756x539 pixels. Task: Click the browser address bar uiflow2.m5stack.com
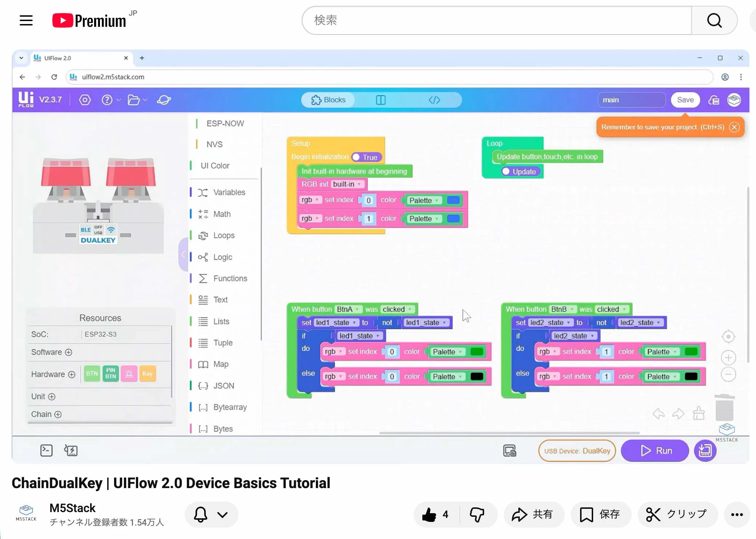click(389, 77)
